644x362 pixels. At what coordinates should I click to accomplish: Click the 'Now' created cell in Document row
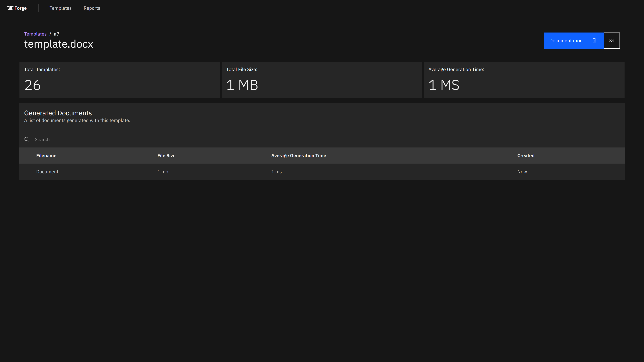(522, 172)
